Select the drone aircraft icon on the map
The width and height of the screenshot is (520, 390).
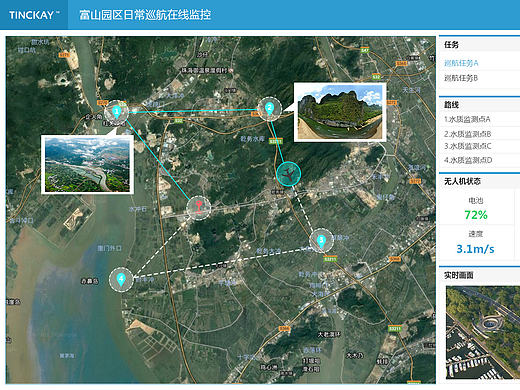click(x=288, y=174)
